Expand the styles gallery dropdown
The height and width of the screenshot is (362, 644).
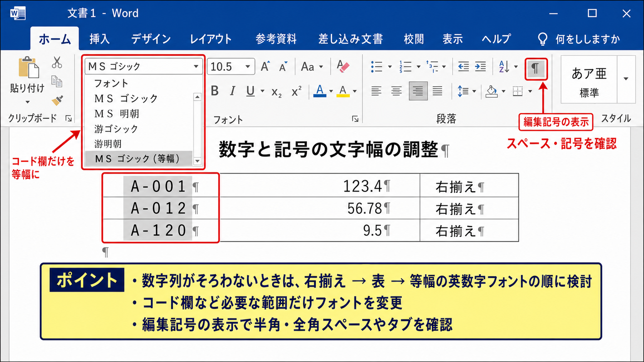[626, 79]
